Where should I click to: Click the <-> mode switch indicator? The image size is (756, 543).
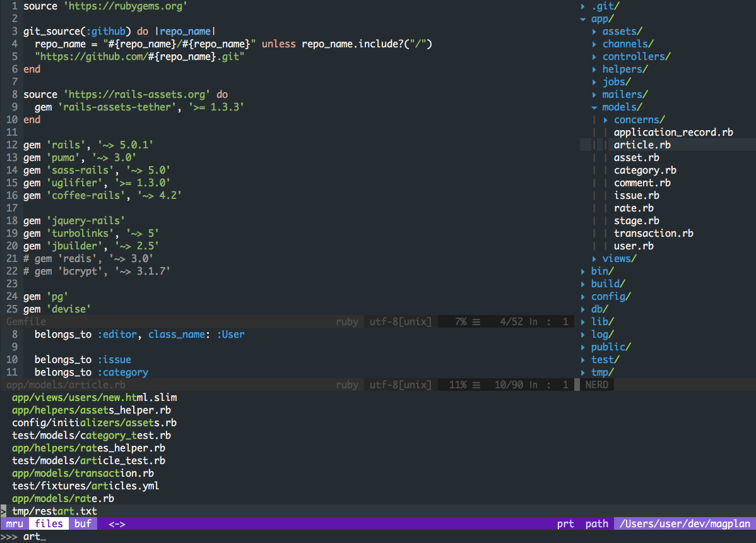pos(117,523)
